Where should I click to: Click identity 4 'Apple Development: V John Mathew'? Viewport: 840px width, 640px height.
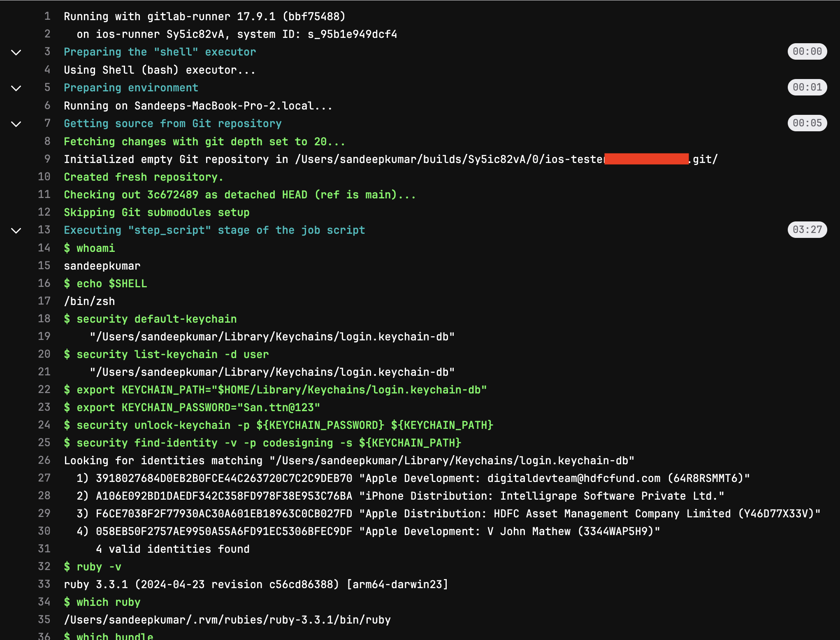(x=368, y=531)
